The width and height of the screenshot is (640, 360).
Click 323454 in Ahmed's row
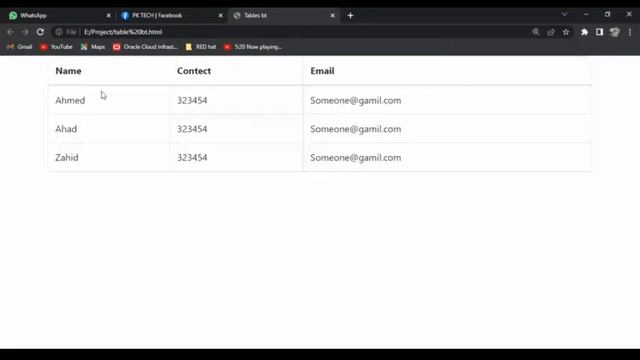(192, 100)
